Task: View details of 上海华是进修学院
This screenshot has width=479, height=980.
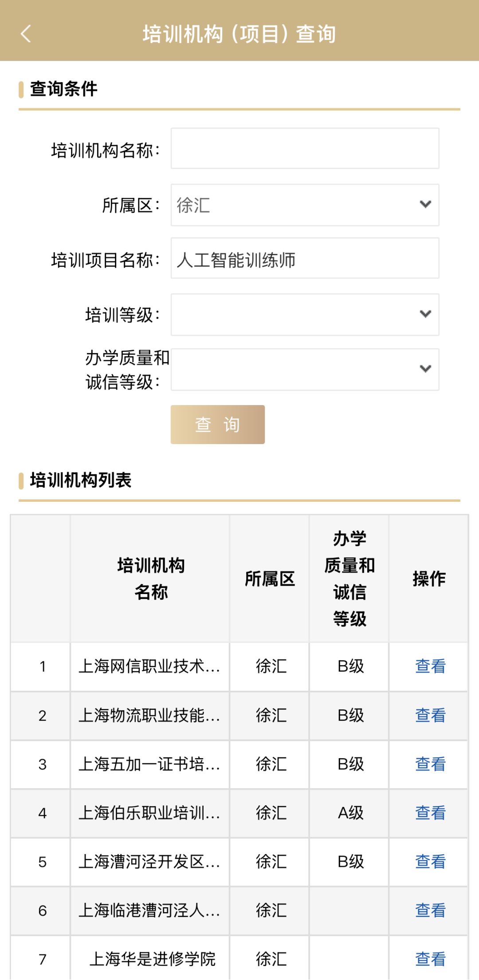Action: (430, 959)
